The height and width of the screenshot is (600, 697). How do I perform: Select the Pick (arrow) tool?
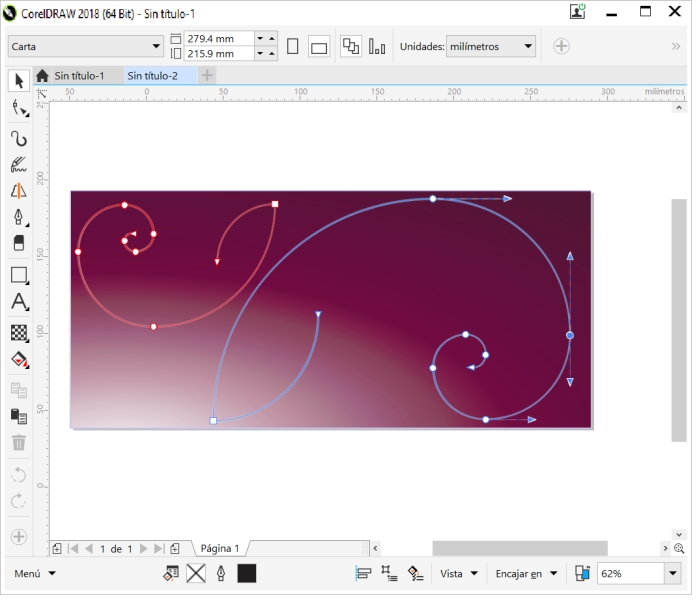(18, 80)
